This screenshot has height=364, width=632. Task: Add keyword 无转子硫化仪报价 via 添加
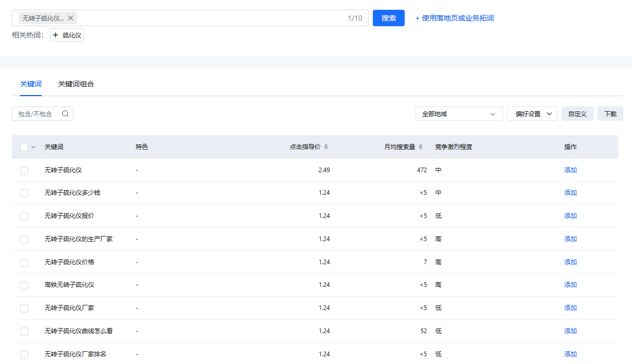pos(570,216)
